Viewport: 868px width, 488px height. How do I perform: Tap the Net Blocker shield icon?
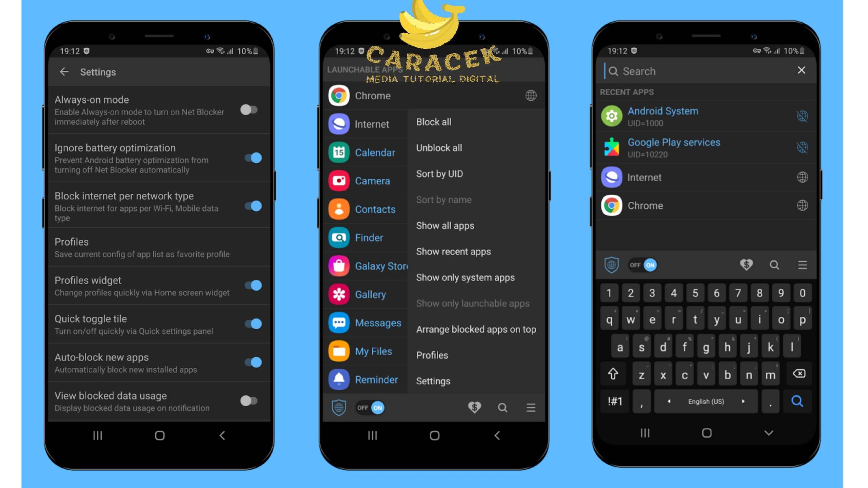tap(339, 408)
